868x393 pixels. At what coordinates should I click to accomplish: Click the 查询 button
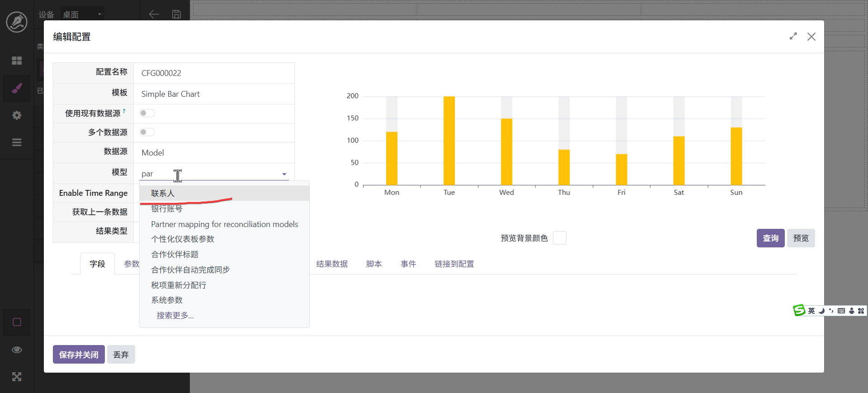770,238
